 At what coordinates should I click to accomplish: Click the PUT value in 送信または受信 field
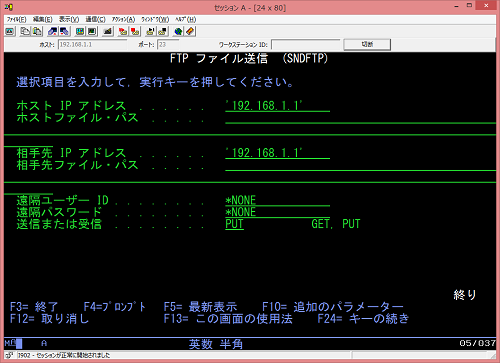pyautogui.click(x=234, y=224)
